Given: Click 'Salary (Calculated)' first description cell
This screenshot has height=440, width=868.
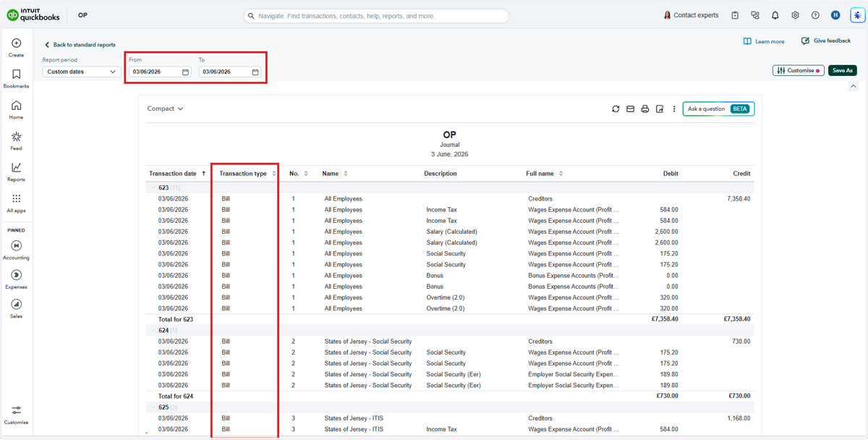Looking at the screenshot, I should click(451, 232).
